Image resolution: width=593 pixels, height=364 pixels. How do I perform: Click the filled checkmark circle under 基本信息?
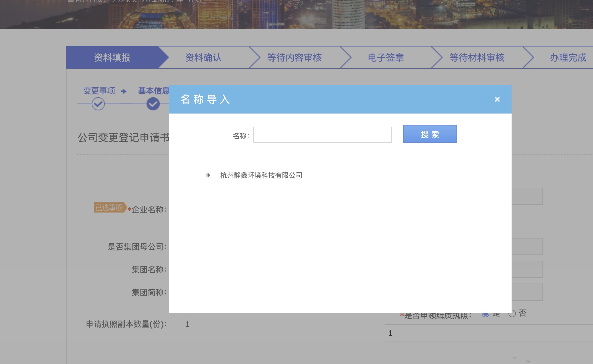pyautogui.click(x=153, y=104)
